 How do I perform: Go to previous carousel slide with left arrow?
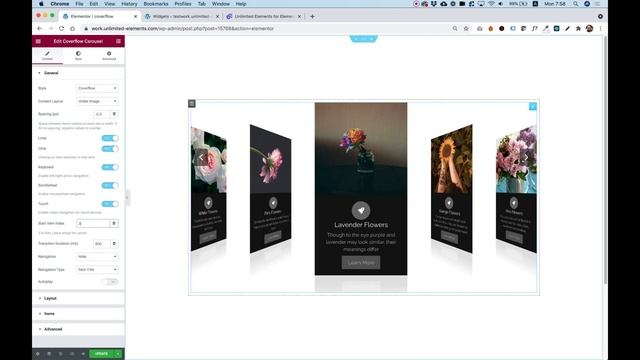tap(201, 157)
